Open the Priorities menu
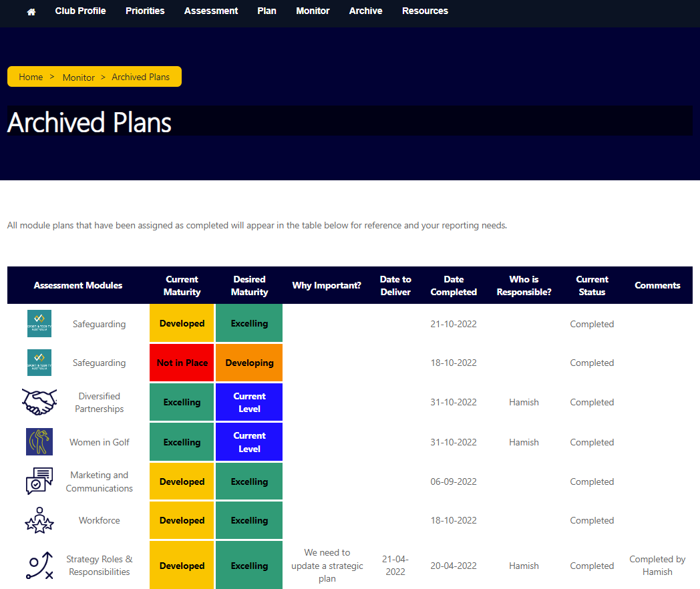Image resolution: width=700 pixels, height=589 pixels. click(x=145, y=11)
